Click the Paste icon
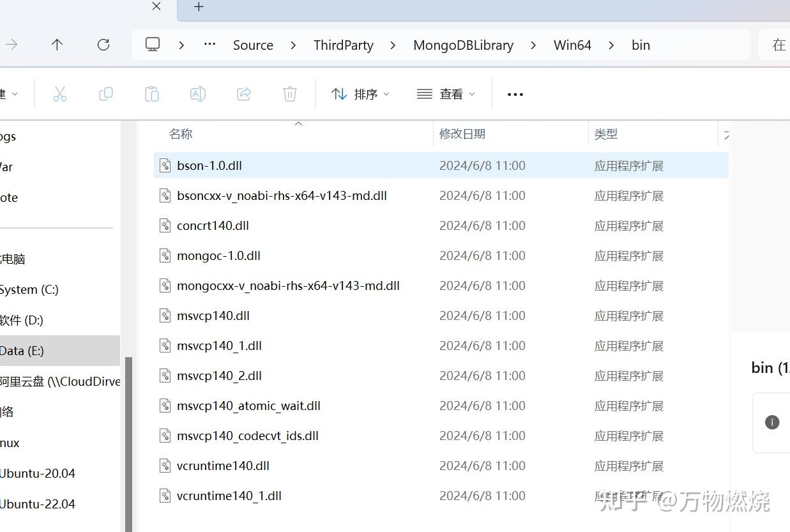790x532 pixels. click(x=152, y=93)
